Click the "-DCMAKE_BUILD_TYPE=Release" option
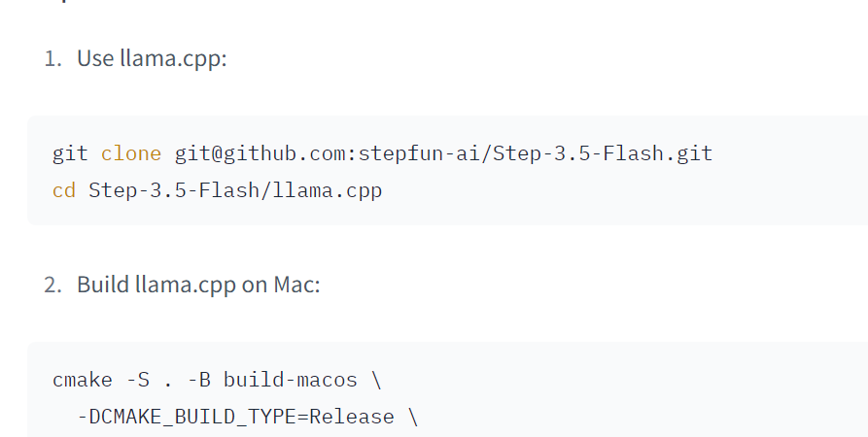 (235, 417)
